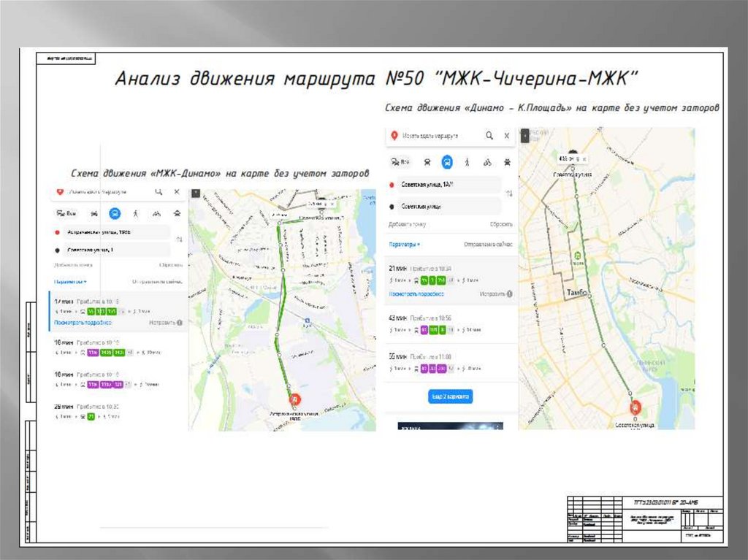
Task: Select bicycle mode in Динамо-К.Площадь panel
Action: point(487,163)
